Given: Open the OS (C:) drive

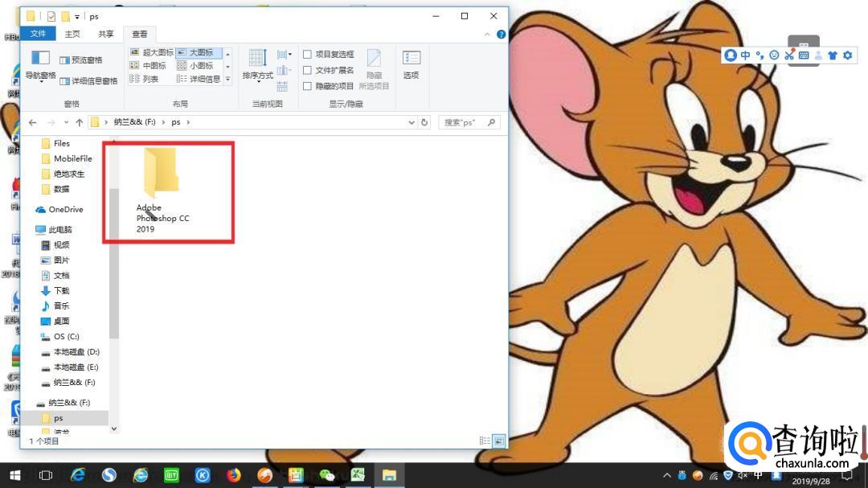Looking at the screenshot, I should [66, 337].
